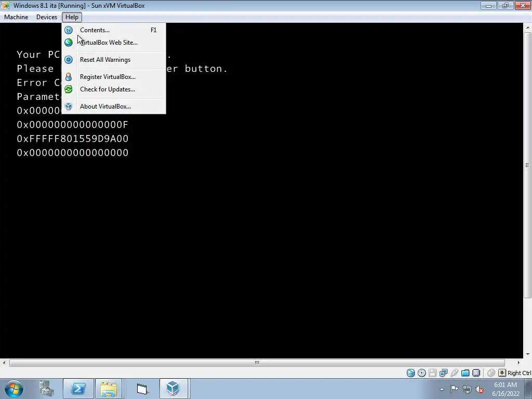Click the 0x0000000000000000 parameter line

[x=73, y=153]
